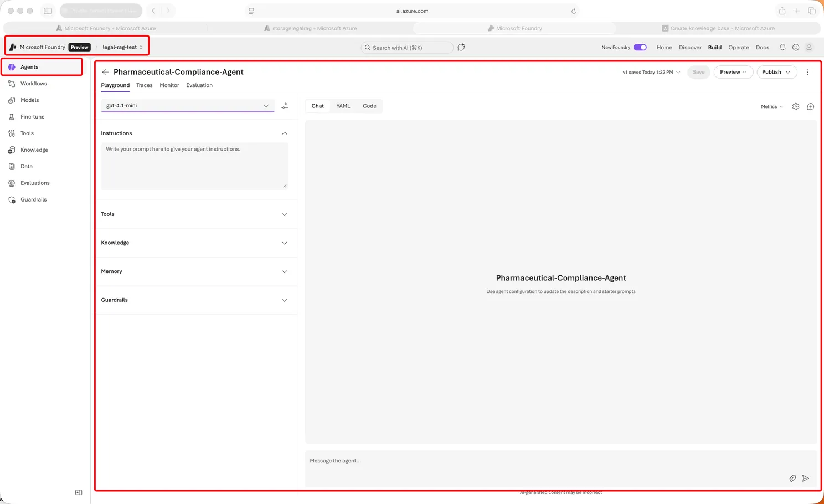Screen dimensions: 824x504
Task: Open Guardrails in the left sidebar
Action: 33,200
